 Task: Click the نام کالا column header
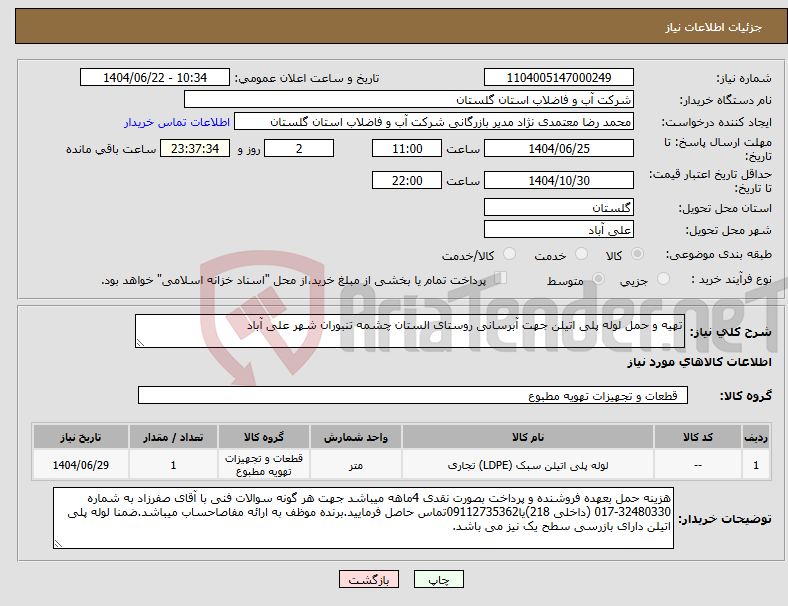528,437
